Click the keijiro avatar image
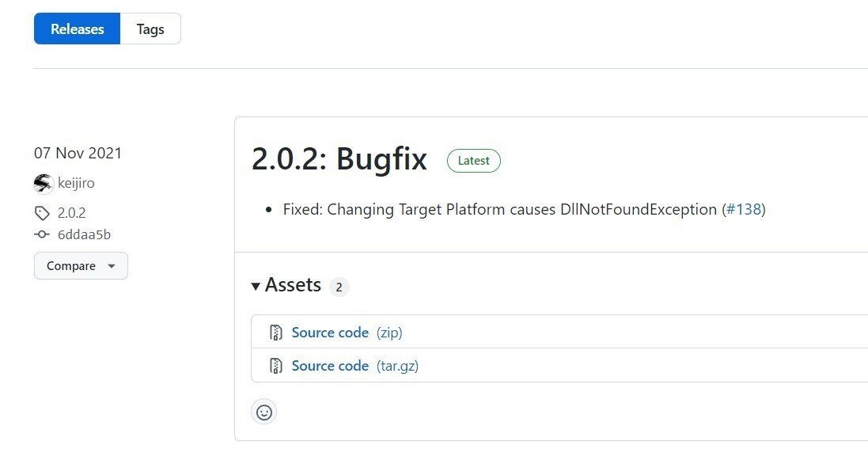868x453 pixels. tap(44, 183)
